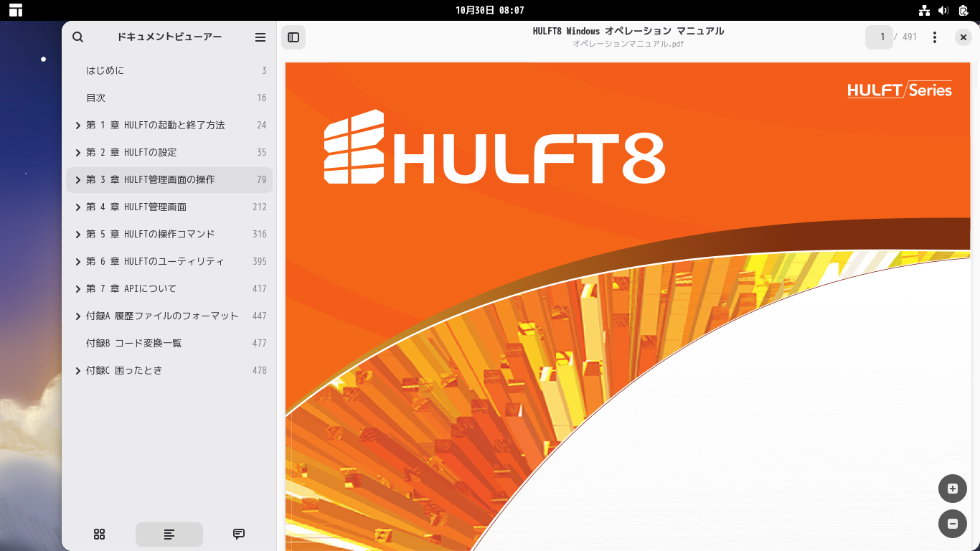Image resolution: width=980 pixels, height=551 pixels.
Task: Click the battery icon in top bar
Action: tap(963, 10)
